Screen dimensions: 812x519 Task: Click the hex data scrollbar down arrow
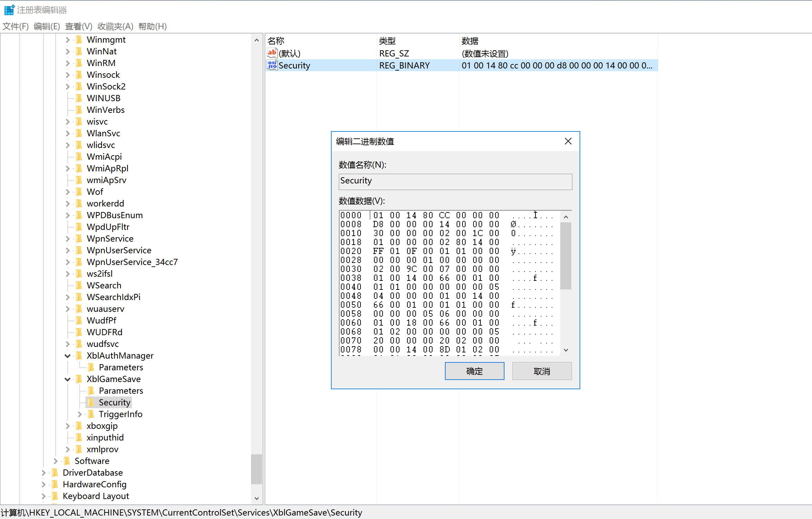[x=566, y=350]
